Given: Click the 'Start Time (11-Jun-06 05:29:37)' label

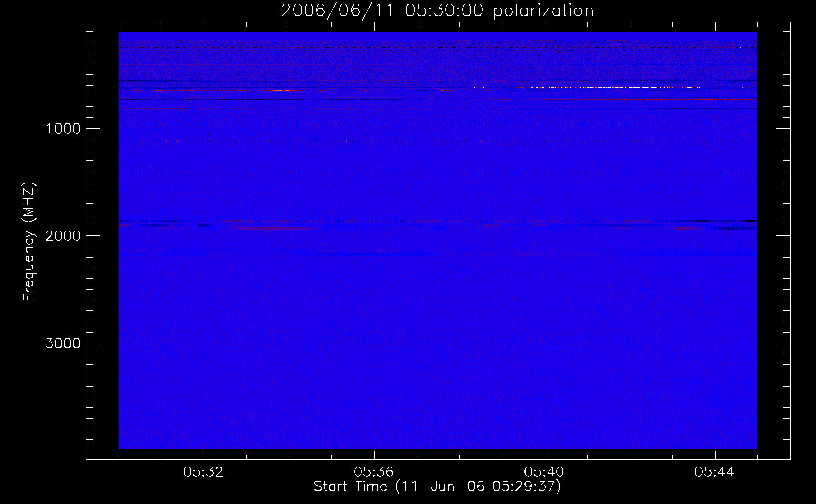Looking at the screenshot, I should [x=437, y=487].
